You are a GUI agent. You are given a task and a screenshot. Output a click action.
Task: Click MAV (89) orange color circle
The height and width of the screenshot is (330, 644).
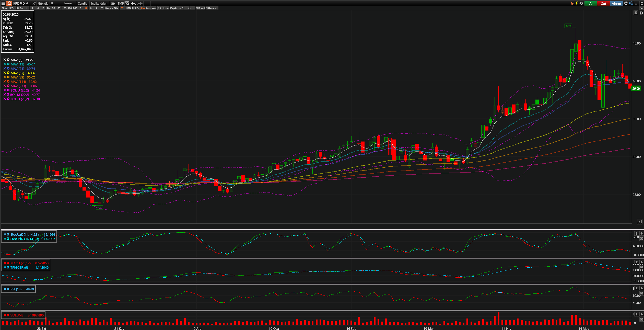[x=8, y=77]
